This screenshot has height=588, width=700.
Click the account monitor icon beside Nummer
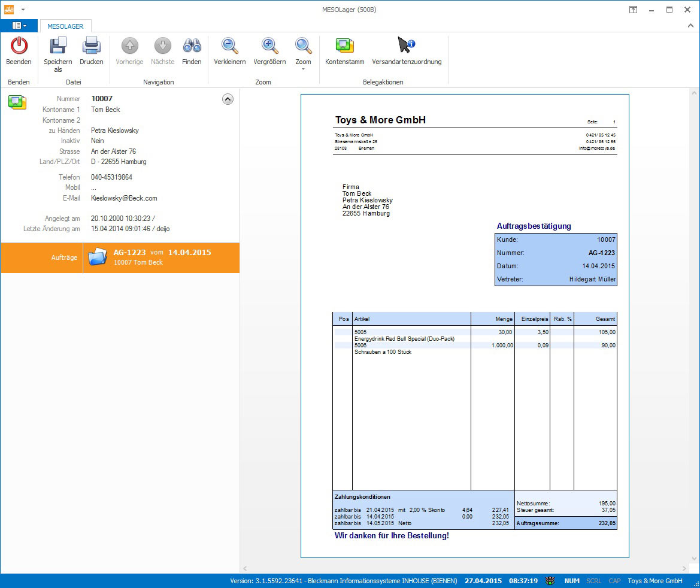point(17,102)
